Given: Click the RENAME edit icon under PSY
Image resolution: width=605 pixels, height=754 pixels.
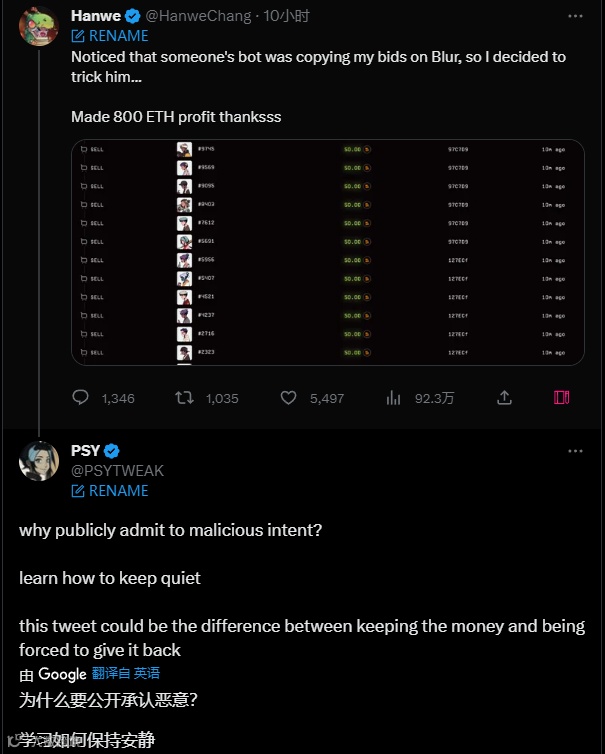Looking at the screenshot, I should click(x=78, y=491).
